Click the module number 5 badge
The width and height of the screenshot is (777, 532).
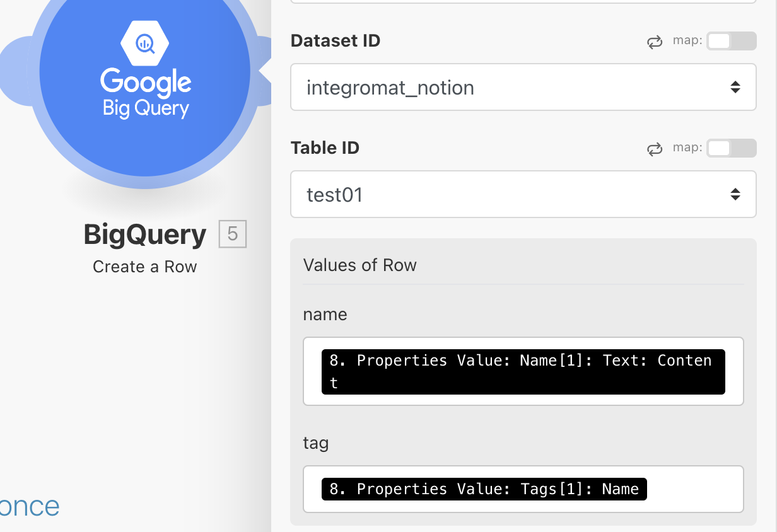232,234
